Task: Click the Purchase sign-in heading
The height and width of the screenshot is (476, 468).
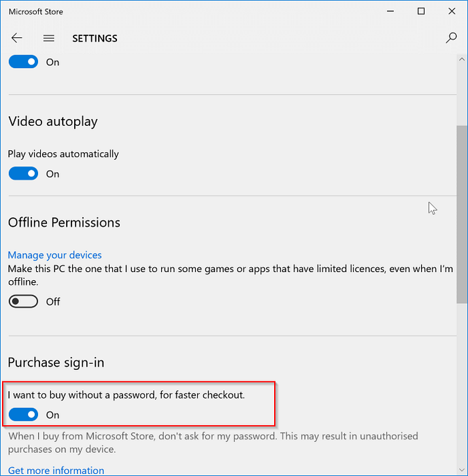Action: click(x=56, y=362)
